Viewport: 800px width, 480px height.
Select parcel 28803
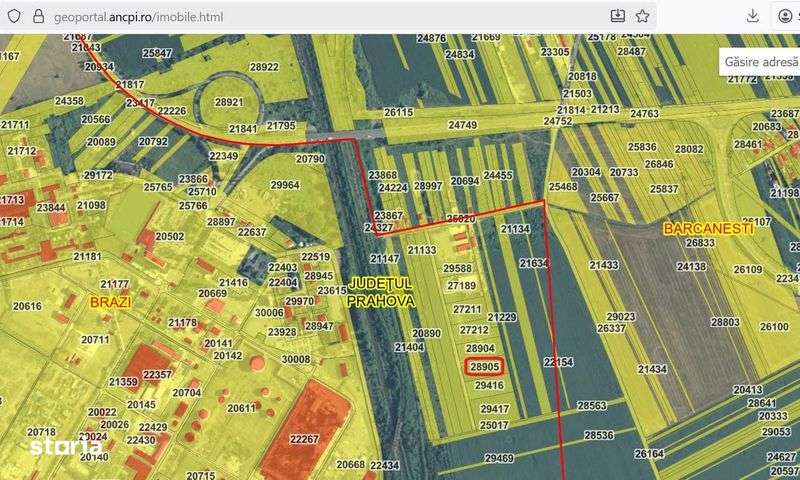(x=725, y=322)
